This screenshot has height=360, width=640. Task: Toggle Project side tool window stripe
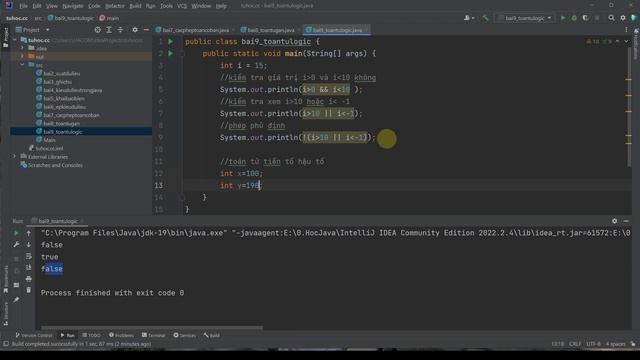[5, 38]
